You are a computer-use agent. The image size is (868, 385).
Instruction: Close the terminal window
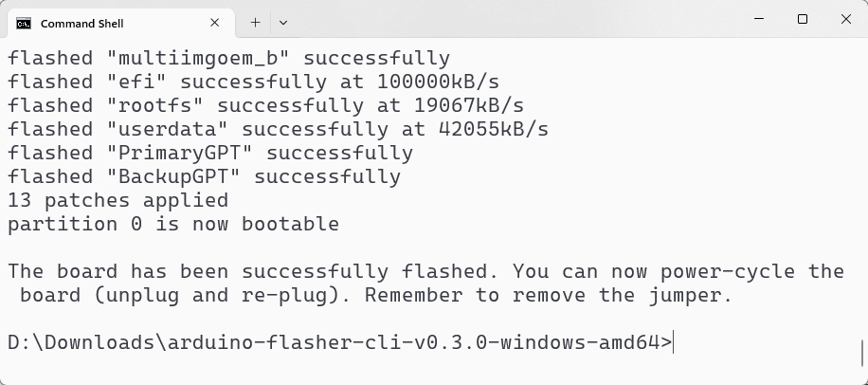pyautogui.click(x=845, y=19)
